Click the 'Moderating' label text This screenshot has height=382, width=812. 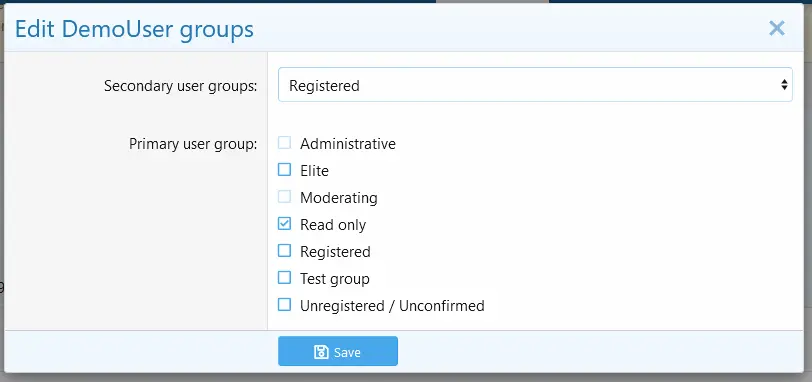(x=339, y=198)
